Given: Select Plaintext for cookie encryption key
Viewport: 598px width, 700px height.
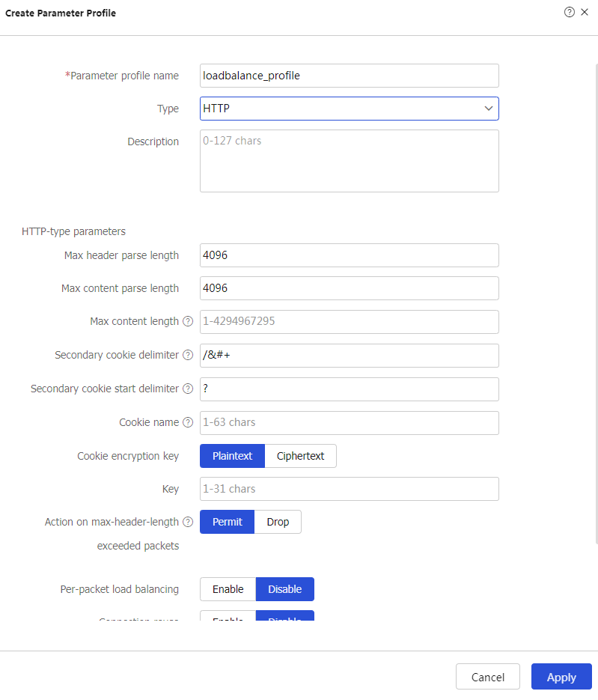Looking at the screenshot, I should coord(232,456).
